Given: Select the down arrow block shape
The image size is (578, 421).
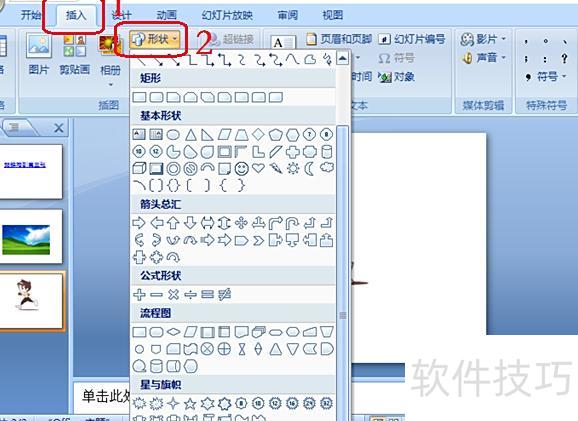Looking at the screenshot, I should pyautogui.click(x=191, y=223).
